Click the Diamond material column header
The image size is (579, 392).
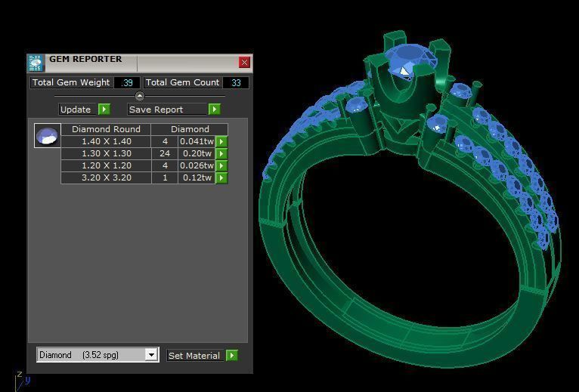point(190,129)
